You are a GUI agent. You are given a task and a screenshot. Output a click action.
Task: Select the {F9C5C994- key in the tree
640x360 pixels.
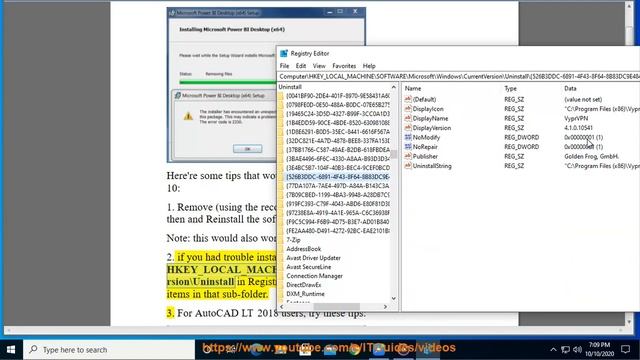click(338, 222)
